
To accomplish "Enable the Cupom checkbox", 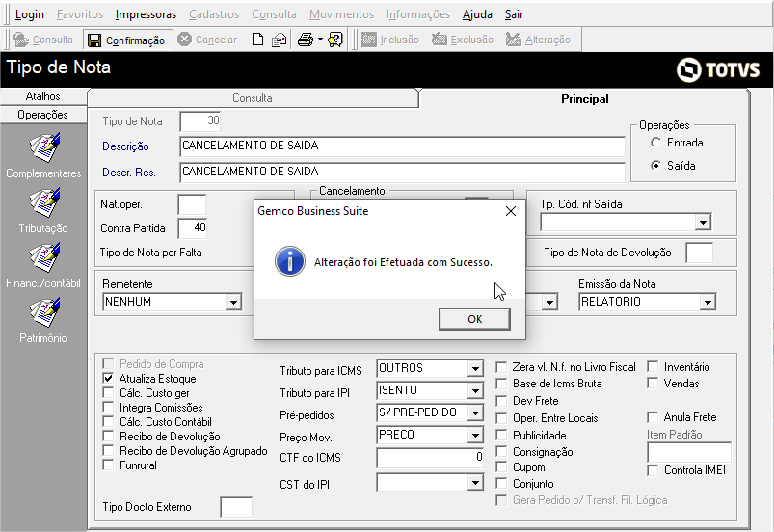I will 501,467.
